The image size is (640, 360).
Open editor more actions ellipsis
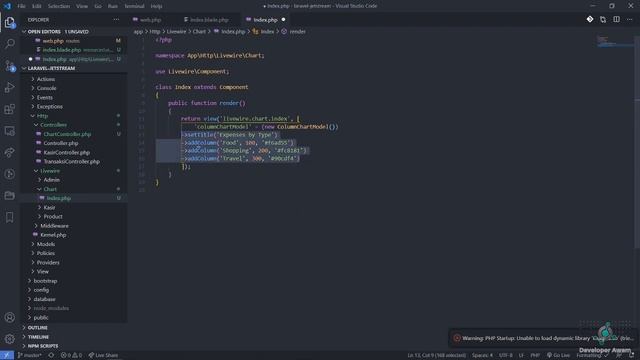(x=629, y=19)
